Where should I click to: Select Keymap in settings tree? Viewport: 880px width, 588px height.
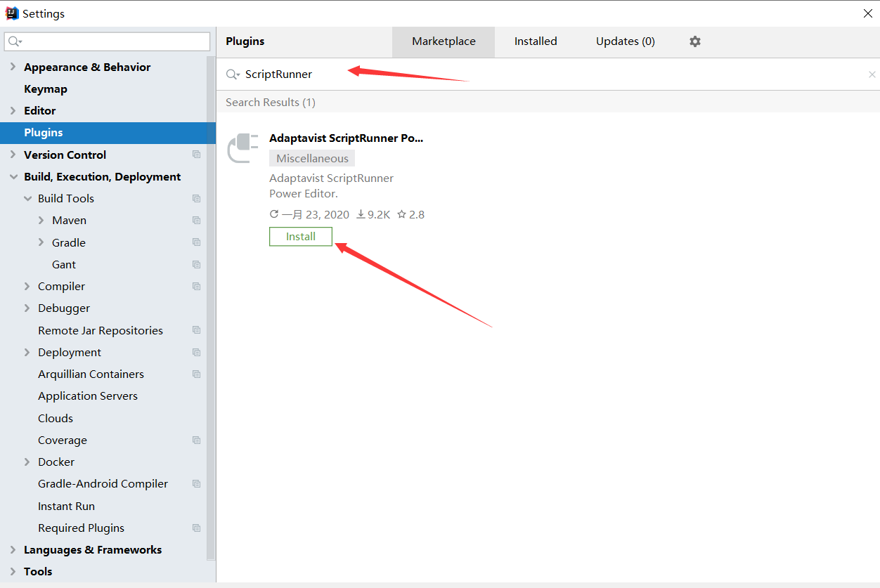[x=45, y=89]
